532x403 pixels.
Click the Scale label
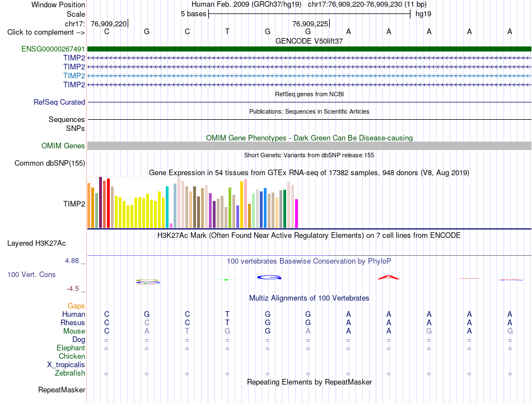pyautogui.click(x=76, y=14)
